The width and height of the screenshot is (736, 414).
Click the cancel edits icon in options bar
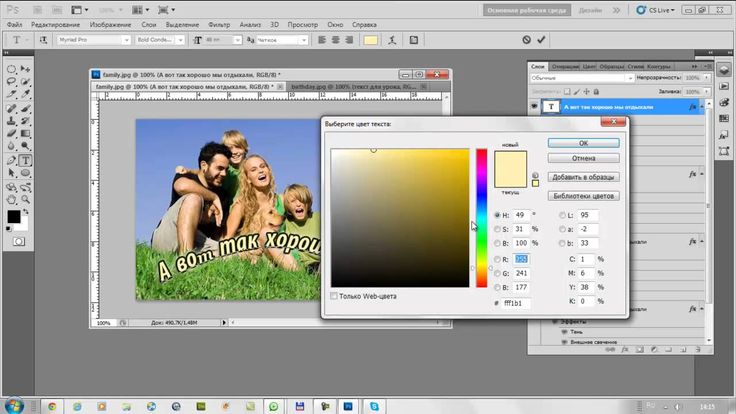(527, 40)
